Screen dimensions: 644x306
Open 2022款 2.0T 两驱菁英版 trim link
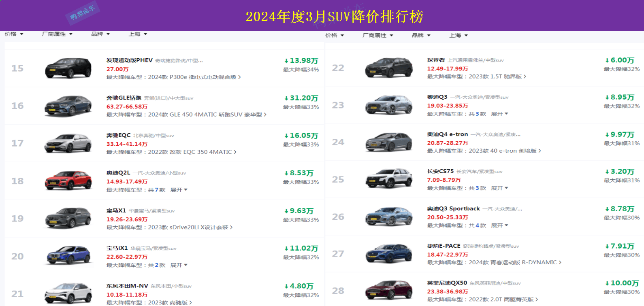point(503,300)
